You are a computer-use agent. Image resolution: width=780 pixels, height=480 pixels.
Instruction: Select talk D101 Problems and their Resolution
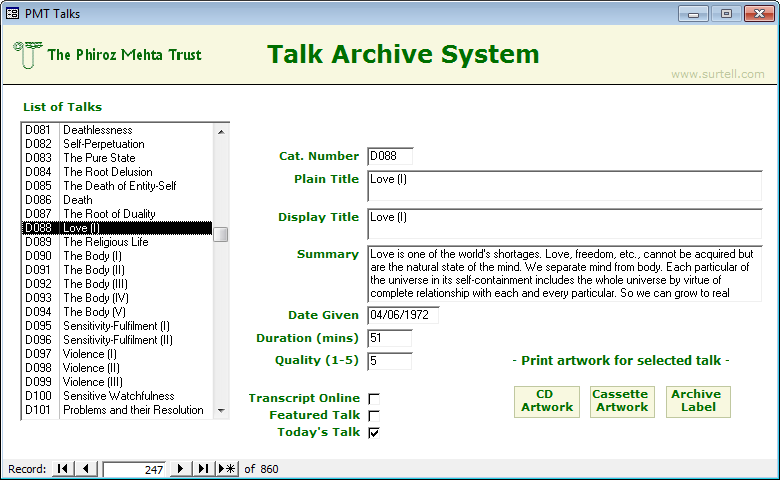point(117,410)
